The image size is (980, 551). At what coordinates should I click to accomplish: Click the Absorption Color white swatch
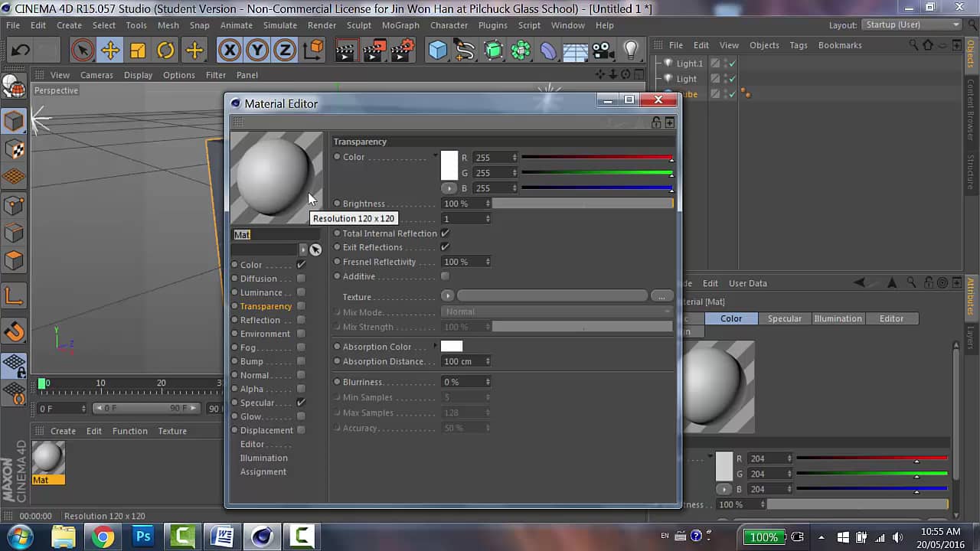pos(452,347)
